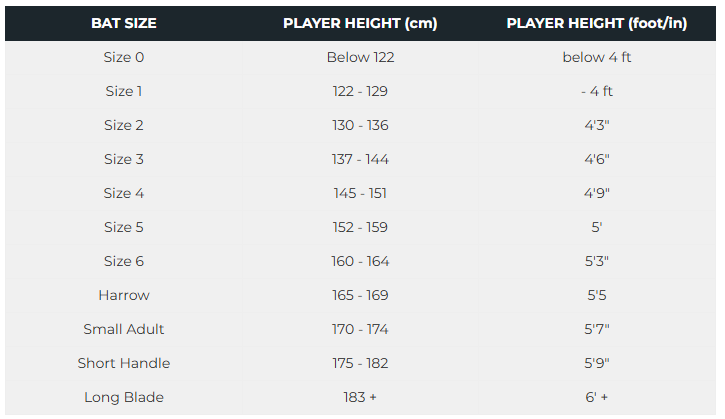This screenshot has width=725, height=419.
Task: Select the Size 1 cell
Action: pyautogui.click(x=124, y=91)
